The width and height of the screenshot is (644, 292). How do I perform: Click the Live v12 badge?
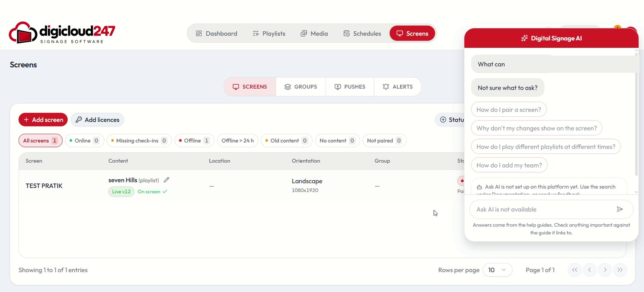click(121, 191)
